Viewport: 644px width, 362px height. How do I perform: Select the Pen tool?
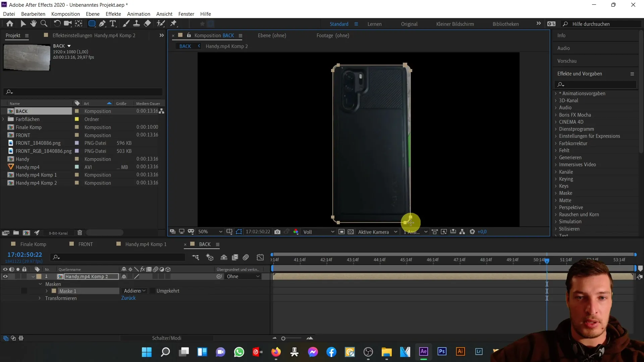(x=102, y=23)
